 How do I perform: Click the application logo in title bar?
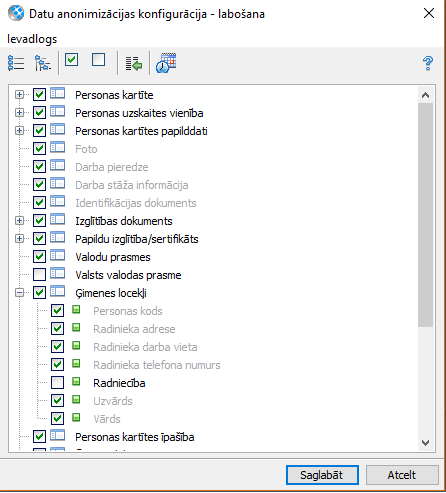(x=16, y=14)
